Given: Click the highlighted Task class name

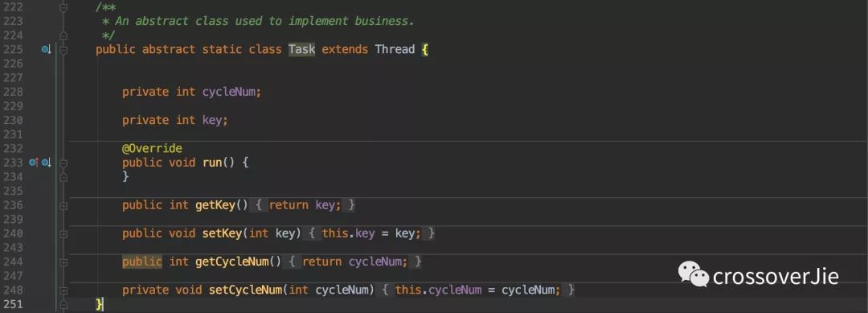Looking at the screenshot, I should (301, 49).
